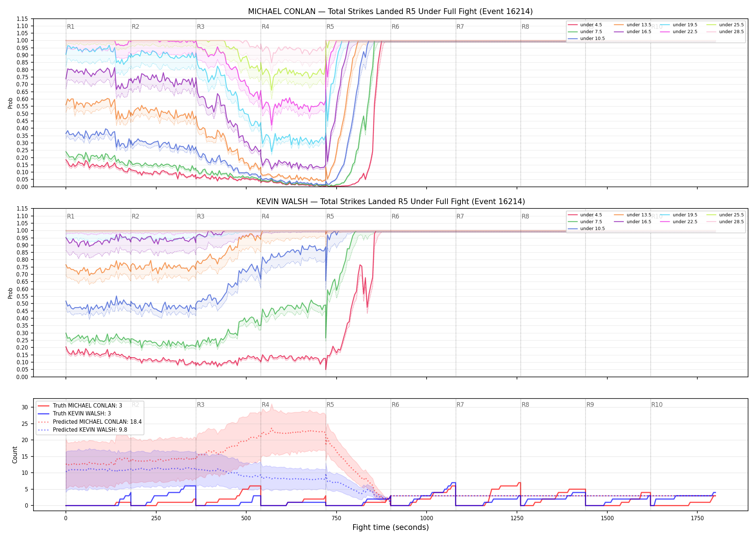Viewport: 756px width, 540px height.
Task: Click 'Predicted MICHAEL CONLAN: 18.4' legend entry
Action: [x=90, y=422]
